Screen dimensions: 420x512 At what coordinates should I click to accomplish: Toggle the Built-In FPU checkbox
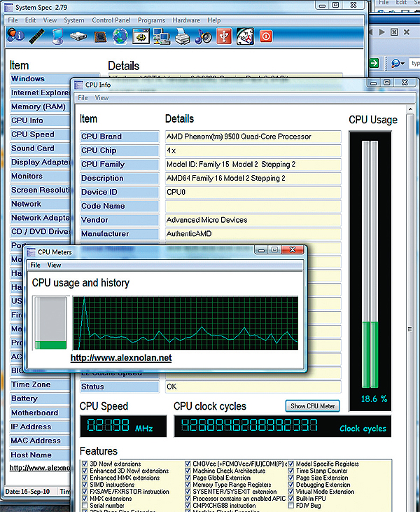tap(290, 499)
